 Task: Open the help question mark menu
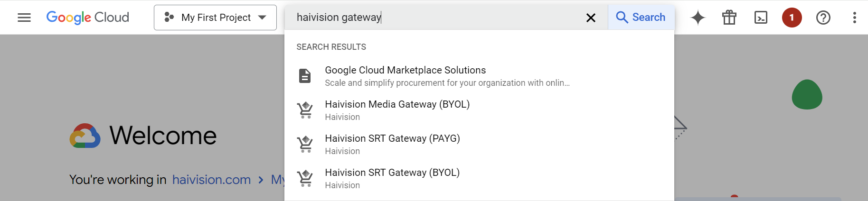(823, 18)
